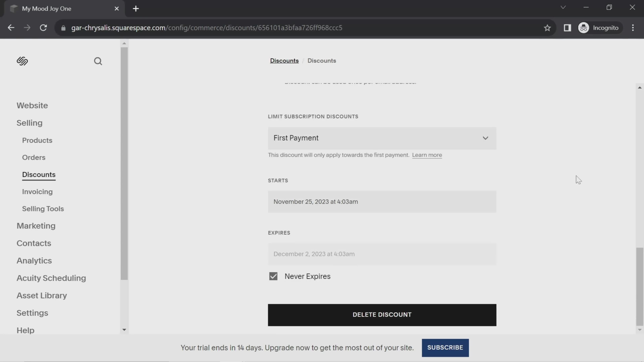Screen dimensions: 644x362
Task: Go back with browser back arrow
Action: (x=11, y=28)
